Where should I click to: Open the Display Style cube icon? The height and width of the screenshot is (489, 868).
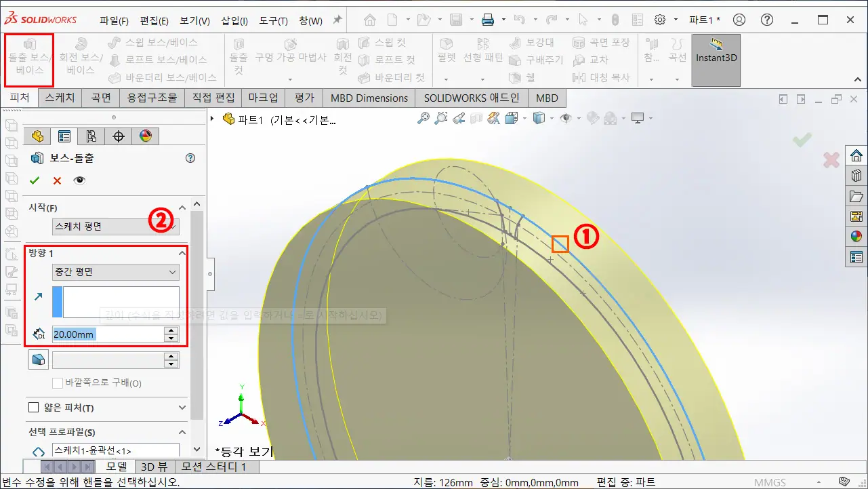click(539, 119)
